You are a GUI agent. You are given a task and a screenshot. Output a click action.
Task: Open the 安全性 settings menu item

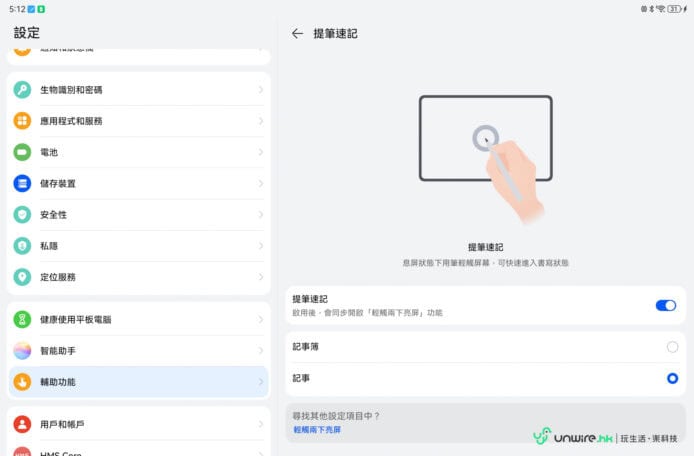point(138,215)
